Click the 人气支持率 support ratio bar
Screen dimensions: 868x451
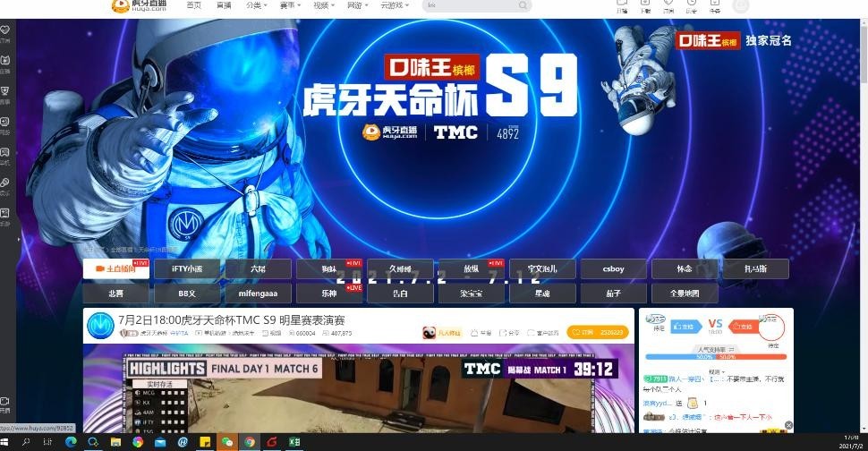coord(716,357)
